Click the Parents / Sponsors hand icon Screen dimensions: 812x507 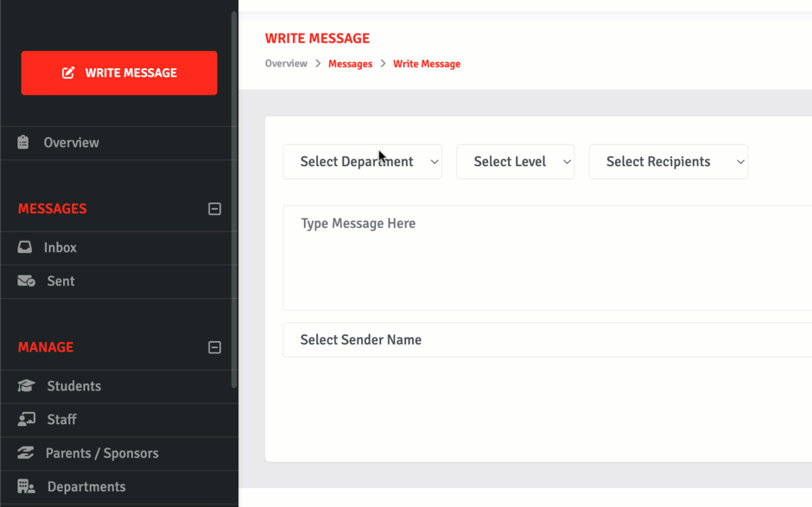(x=25, y=453)
